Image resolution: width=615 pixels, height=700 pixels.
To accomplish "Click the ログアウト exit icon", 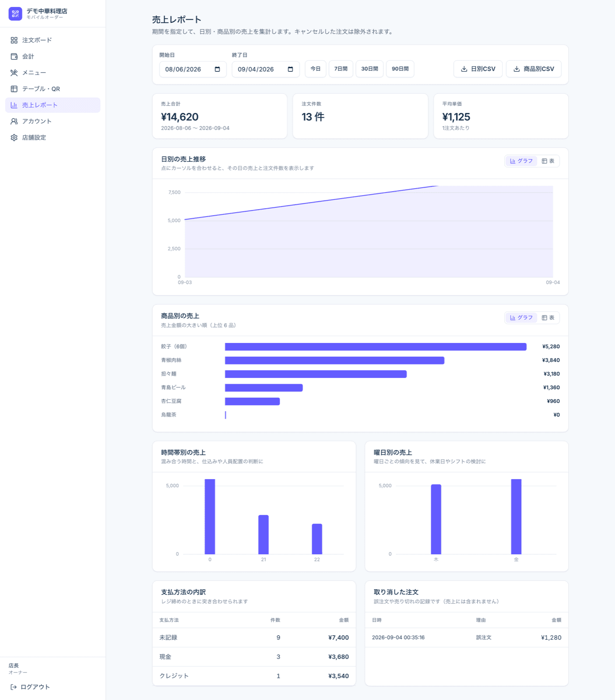I will click(14, 687).
